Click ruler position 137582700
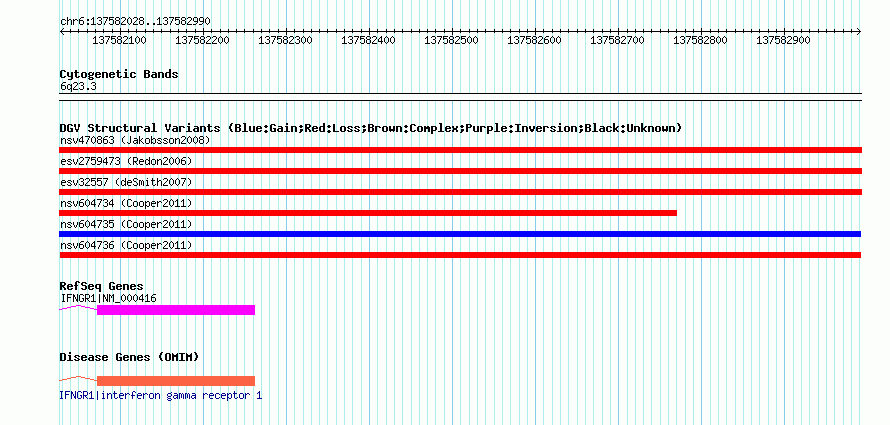Viewport: 890px width, 425px height. coord(618,41)
